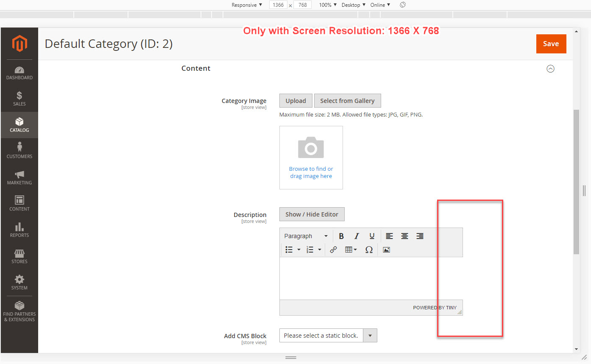Open the Online throttling dropdown

point(380,5)
